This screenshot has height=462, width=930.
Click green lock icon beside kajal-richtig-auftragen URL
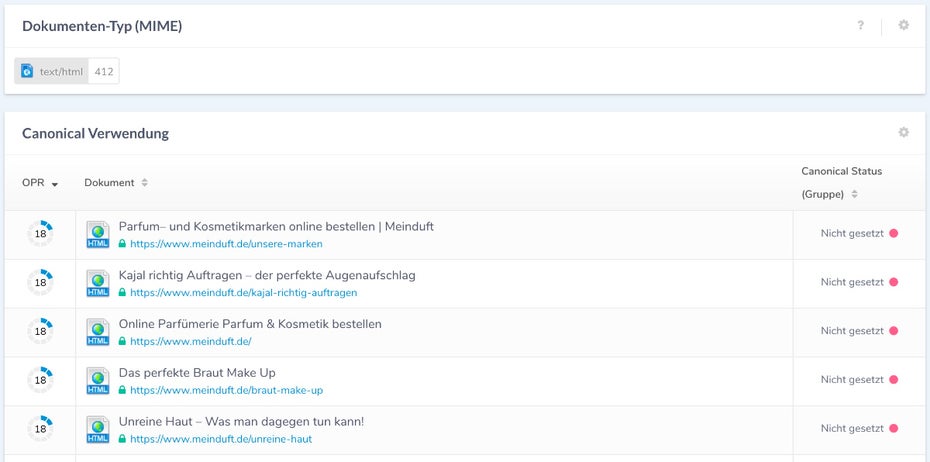[122, 292]
